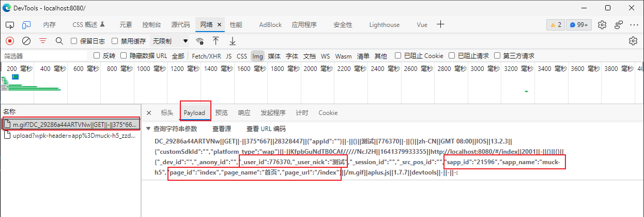Image resolution: width=644 pixels, height=217 pixels.
Task: Toggle the 反转 filter checkbox
Action: (x=96, y=55)
